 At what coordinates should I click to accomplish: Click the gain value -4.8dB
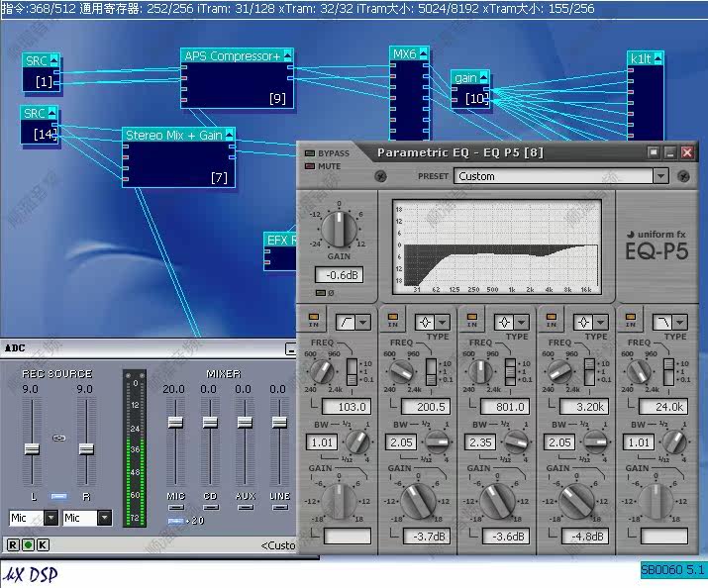click(585, 537)
